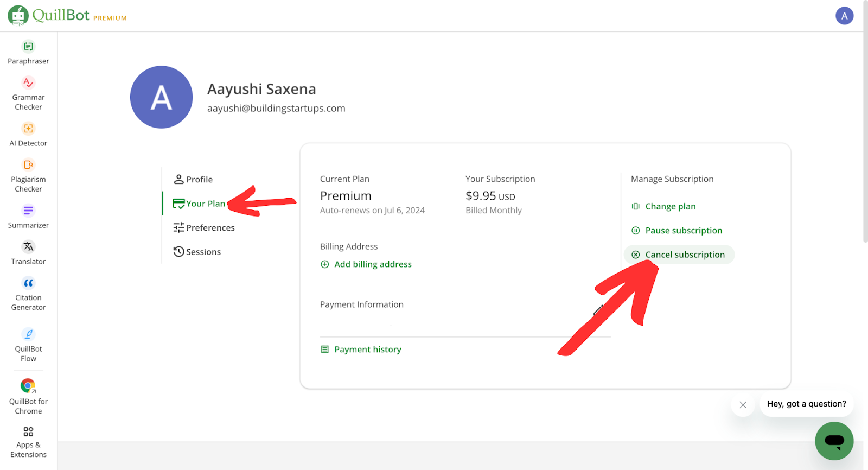Click the 'Hey, got a question?' message

click(806, 404)
